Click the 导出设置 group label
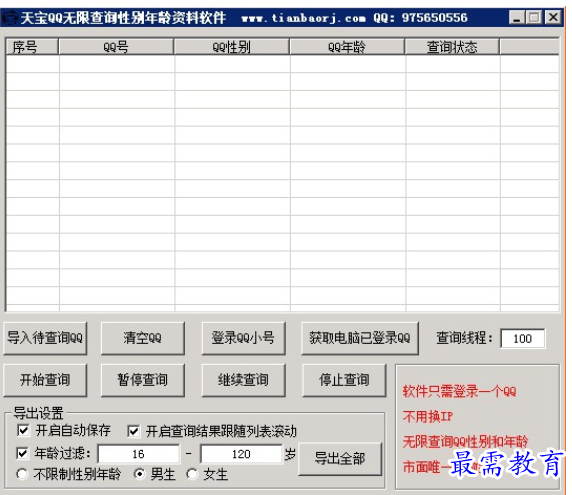Viewport: 572px width, 495px height. [39, 413]
